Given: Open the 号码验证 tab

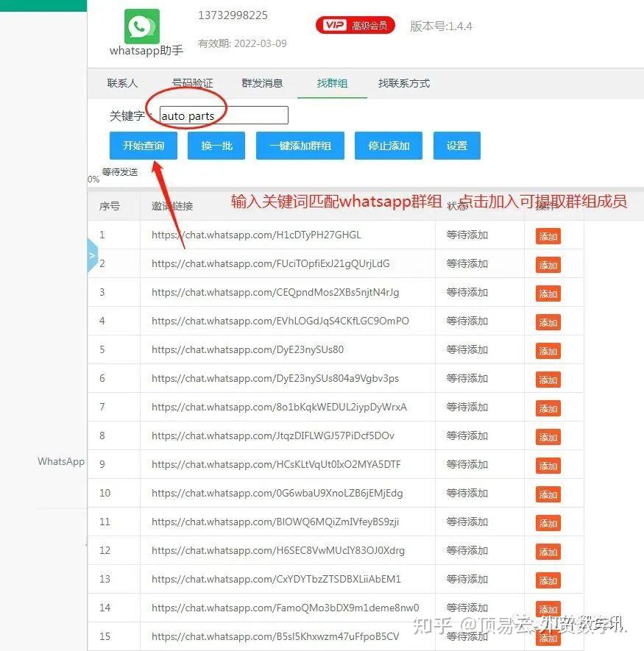Looking at the screenshot, I should point(192,83).
